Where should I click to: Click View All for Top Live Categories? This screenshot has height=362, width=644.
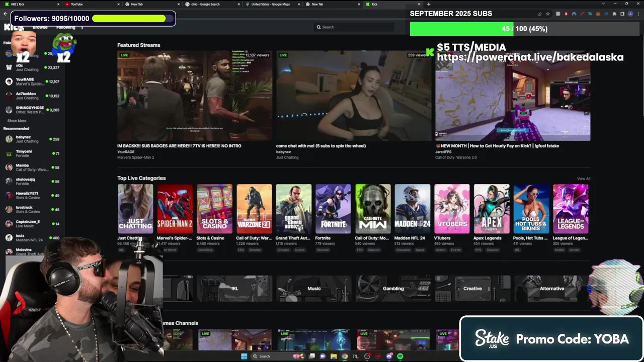click(584, 178)
